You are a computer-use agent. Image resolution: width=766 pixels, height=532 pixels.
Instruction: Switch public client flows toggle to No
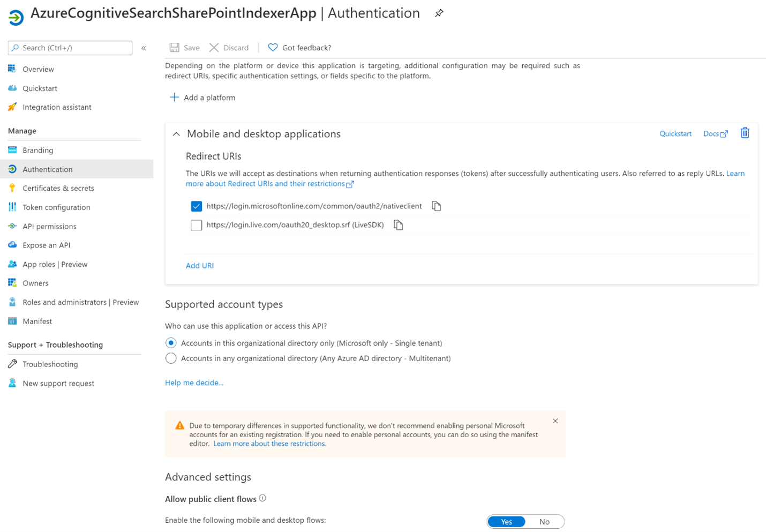tap(544, 522)
